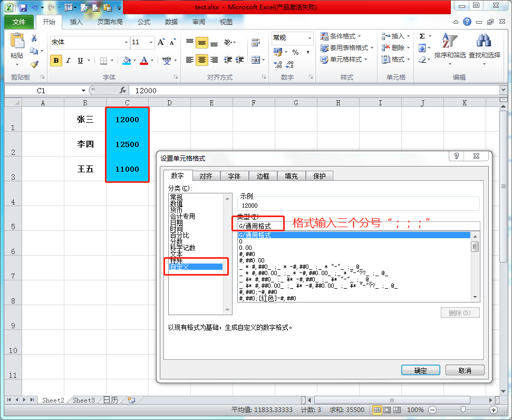The image size is (512, 420).
Task: Toggle Underline formatting button
Action: [80, 61]
